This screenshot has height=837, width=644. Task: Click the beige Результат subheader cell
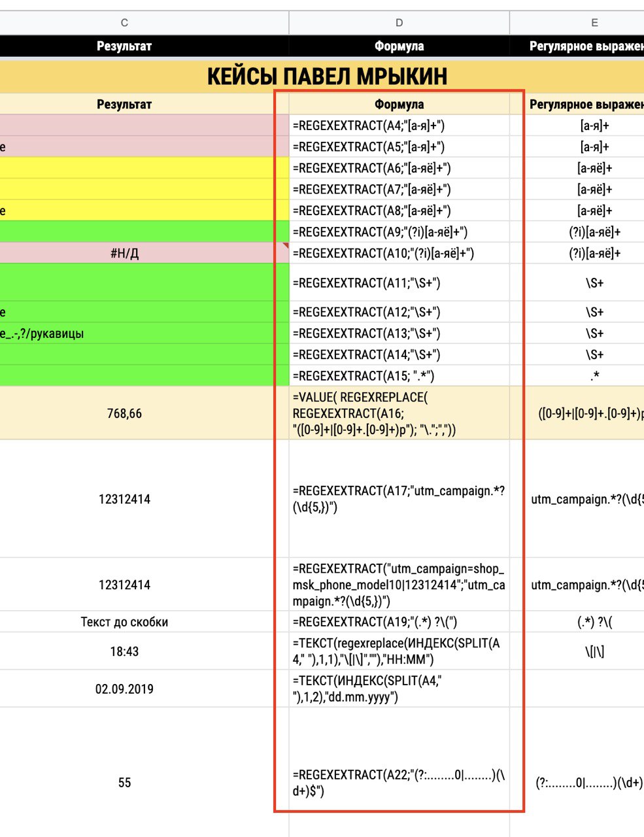[144, 104]
